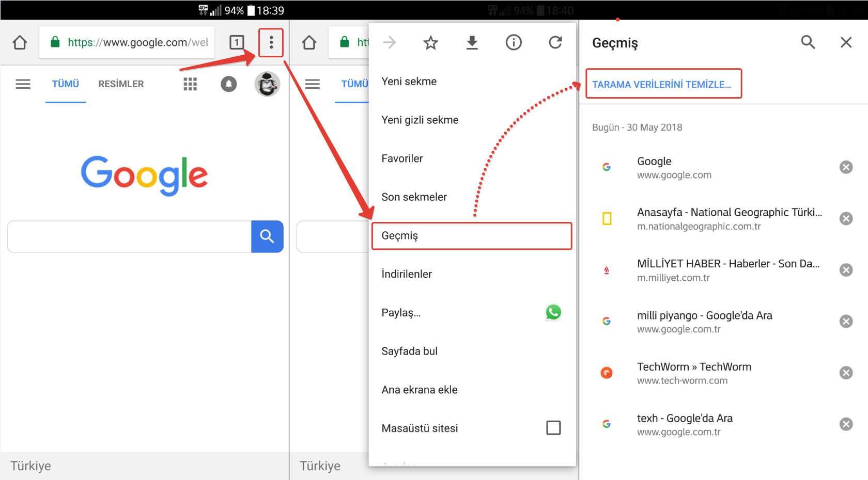Image resolution: width=868 pixels, height=480 pixels.
Task: Switch to the RESİMLER tab
Action: pyautogui.click(x=121, y=84)
